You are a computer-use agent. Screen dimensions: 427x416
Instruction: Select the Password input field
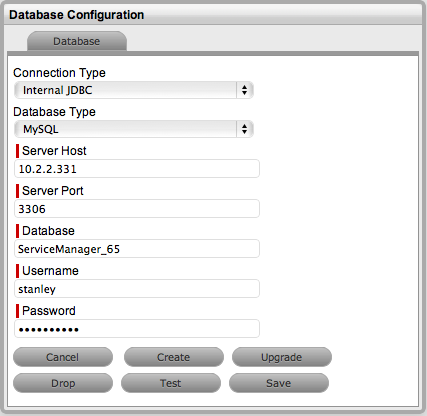(137, 329)
